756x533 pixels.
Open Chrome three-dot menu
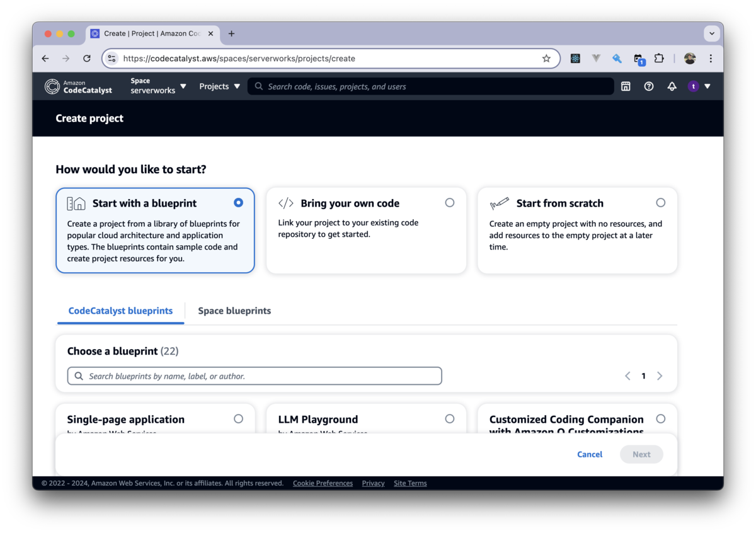[x=711, y=59]
